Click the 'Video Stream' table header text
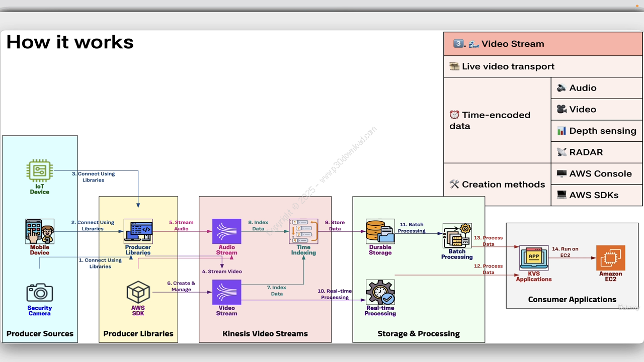644x362 pixels. point(513,44)
